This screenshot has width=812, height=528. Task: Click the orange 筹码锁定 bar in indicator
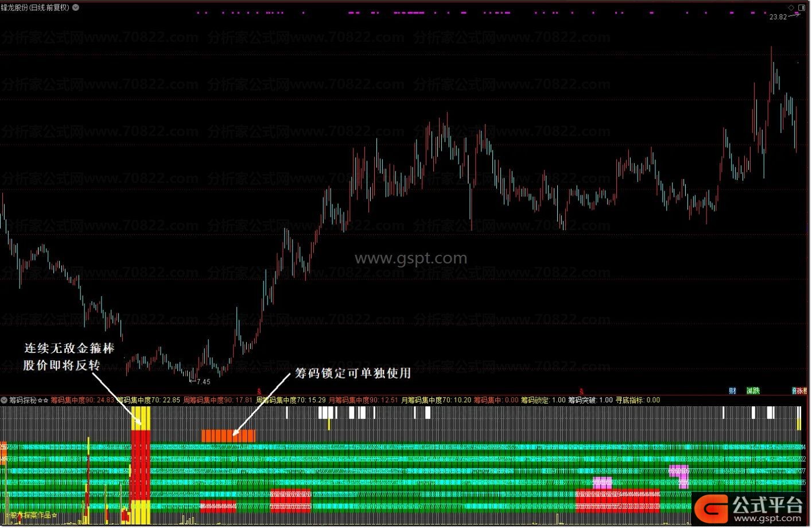(x=228, y=436)
